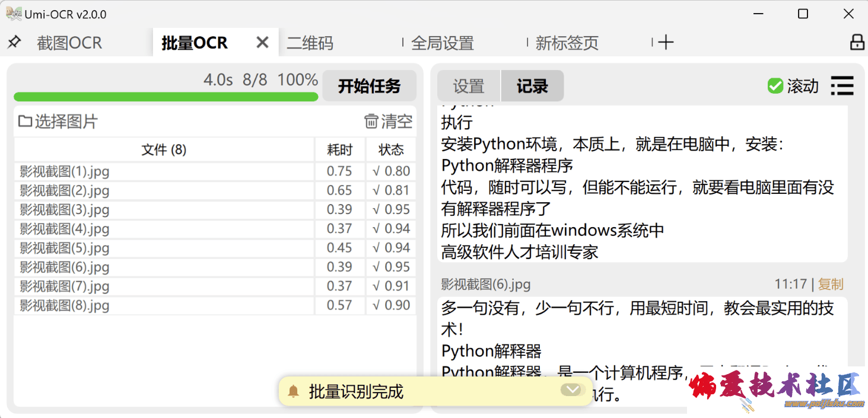
Task: Collapse the 批量识别完成 notification with the chevron
Action: tap(571, 390)
